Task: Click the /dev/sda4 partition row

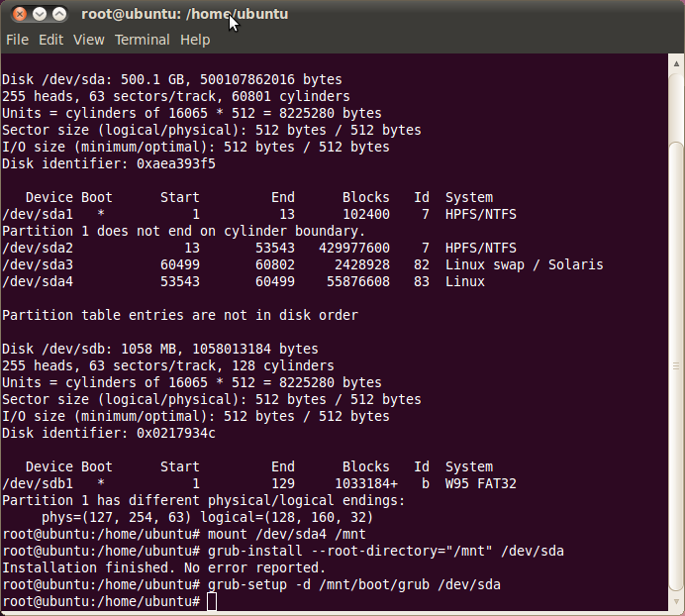Action: (x=244, y=281)
